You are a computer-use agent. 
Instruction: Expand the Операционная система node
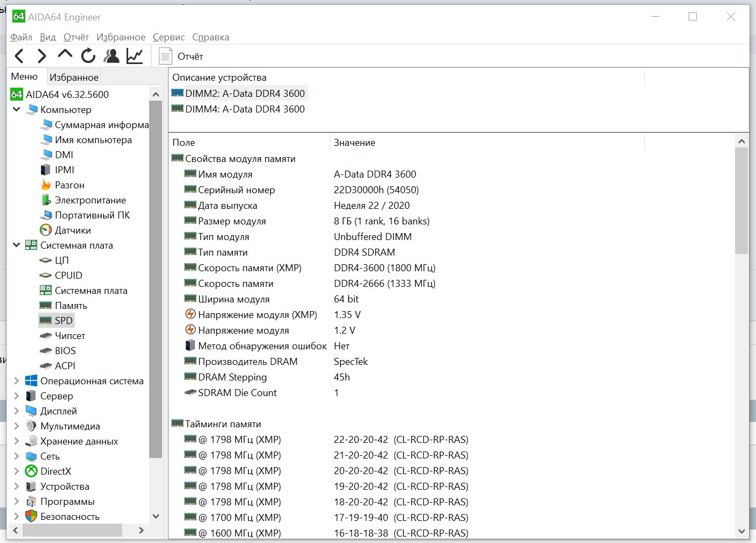click(x=17, y=380)
